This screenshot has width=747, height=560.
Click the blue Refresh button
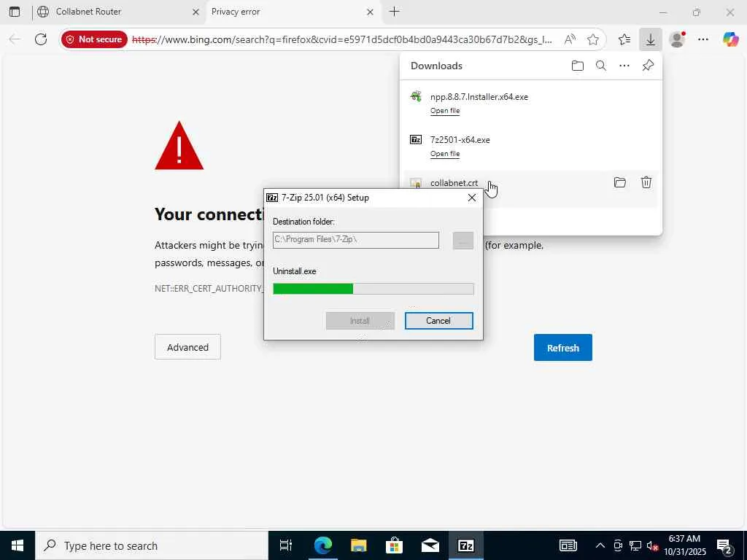562,348
